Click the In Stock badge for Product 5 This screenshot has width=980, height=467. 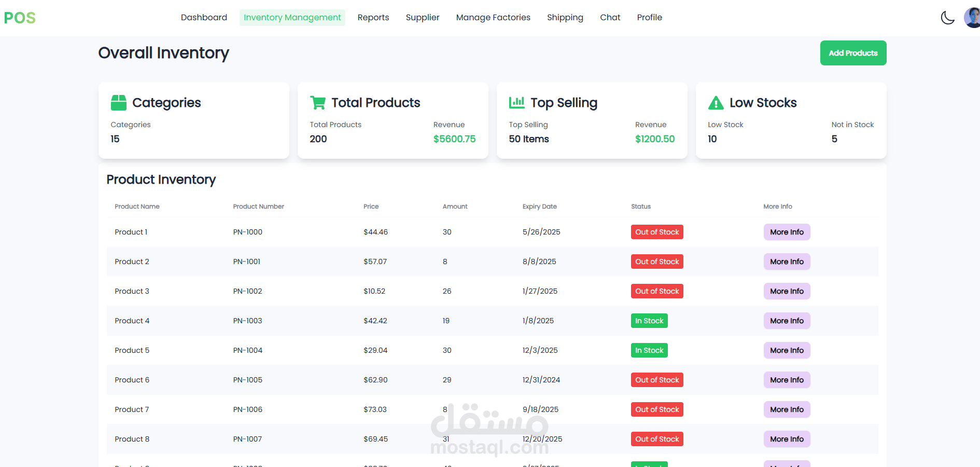(x=649, y=350)
